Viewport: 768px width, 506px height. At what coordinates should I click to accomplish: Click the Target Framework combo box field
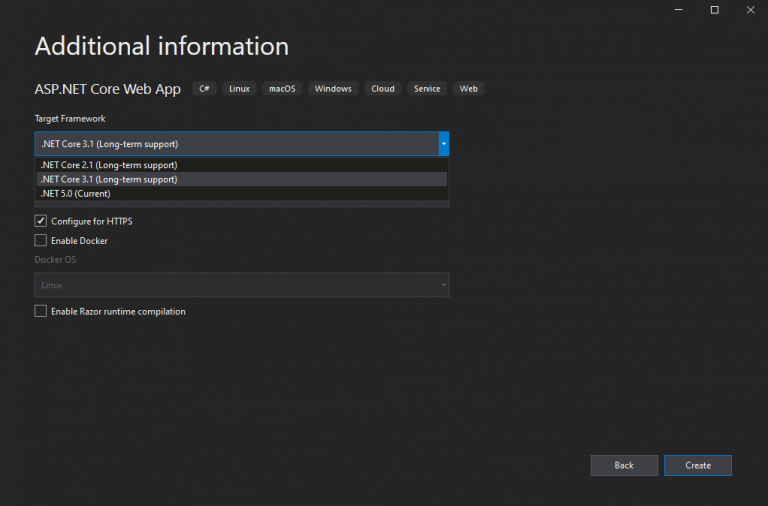(236, 144)
